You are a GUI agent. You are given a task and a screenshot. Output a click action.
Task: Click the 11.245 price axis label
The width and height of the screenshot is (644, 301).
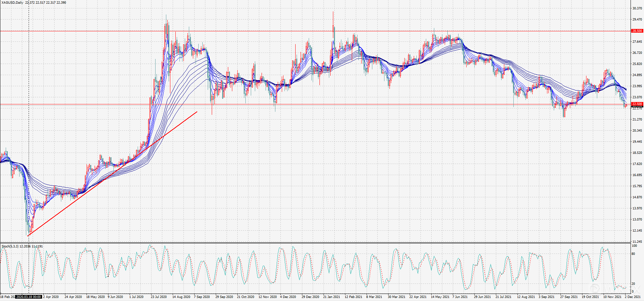pos(637,242)
